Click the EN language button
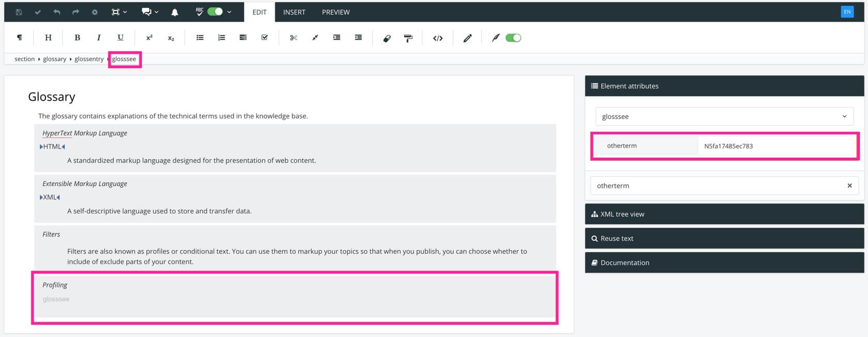 click(847, 11)
